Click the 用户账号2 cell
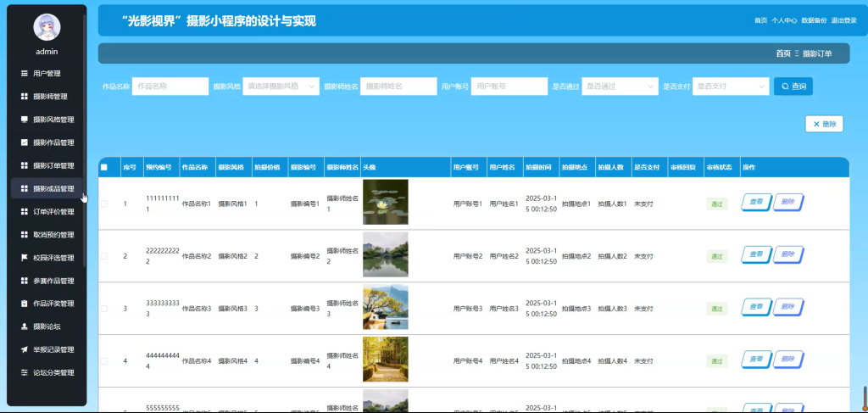Image resolution: width=868 pixels, height=413 pixels. tap(468, 256)
